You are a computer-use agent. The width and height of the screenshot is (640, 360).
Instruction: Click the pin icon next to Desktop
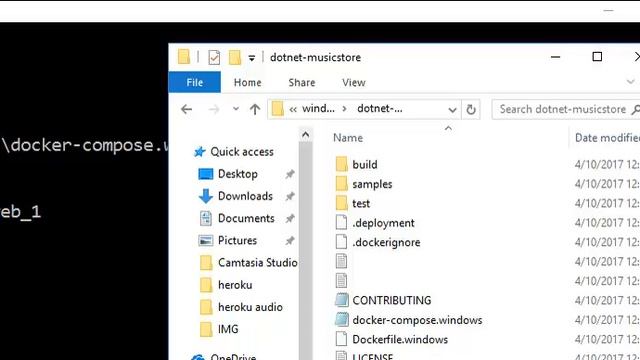coord(290,174)
